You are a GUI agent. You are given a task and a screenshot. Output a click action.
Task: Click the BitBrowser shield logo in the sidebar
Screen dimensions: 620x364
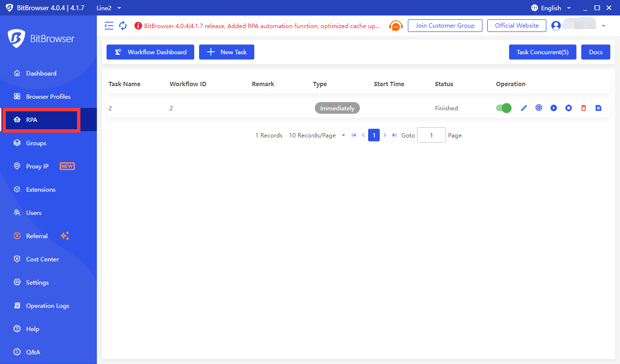pyautogui.click(x=16, y=39)
